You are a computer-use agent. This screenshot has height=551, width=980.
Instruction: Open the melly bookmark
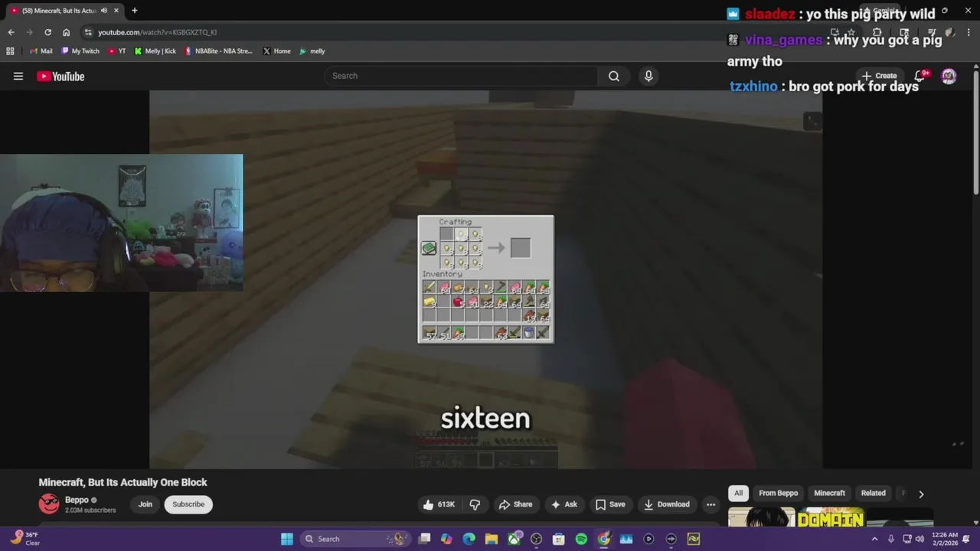point(312,51)
